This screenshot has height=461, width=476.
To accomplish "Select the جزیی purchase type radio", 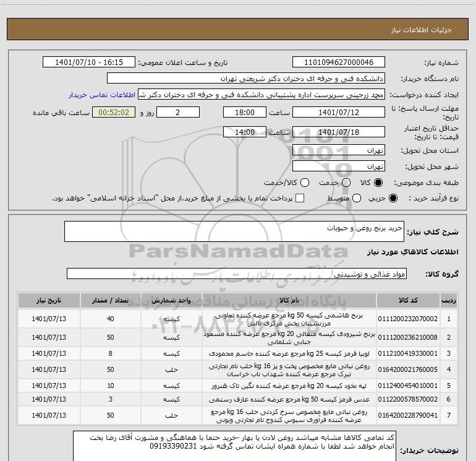I will (x=393, y=198).
